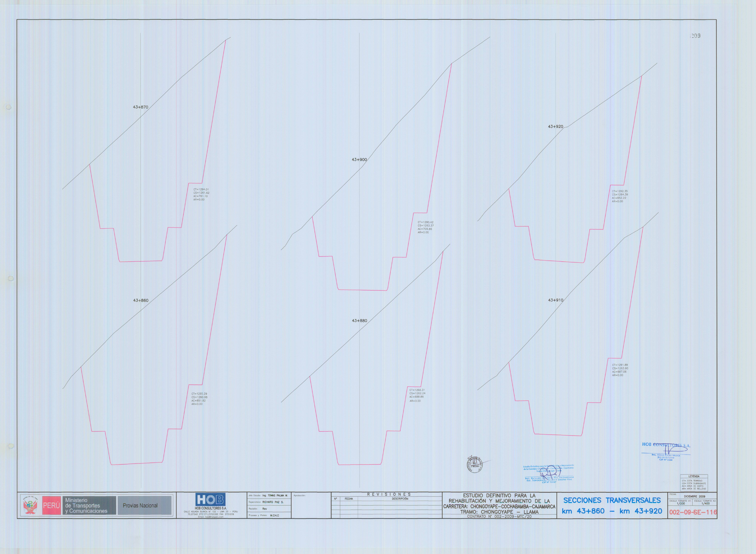756x554 pixels.
Task: Select section label 43+900
Action: coord(359,160)
